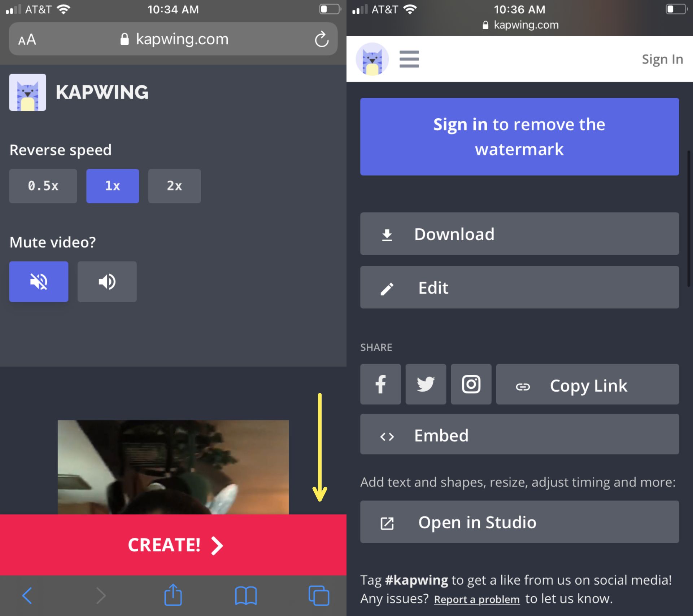Click Report a problem link

coord(476,599)
